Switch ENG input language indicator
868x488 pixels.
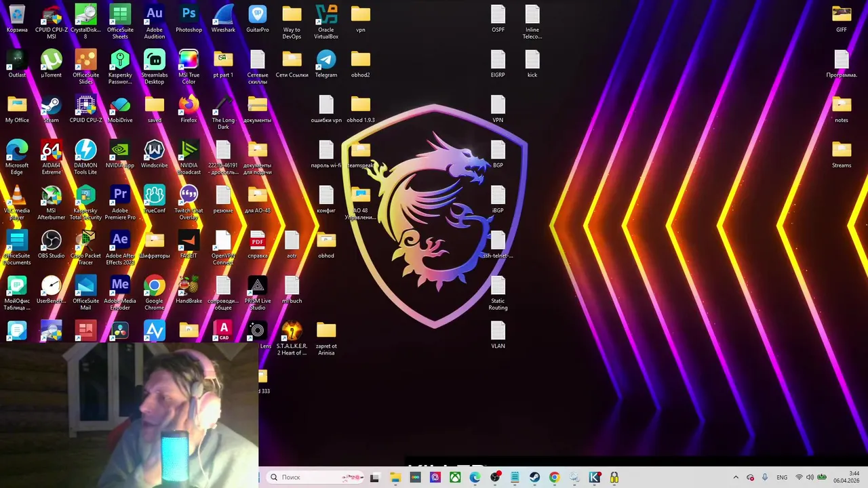coord(782,477)
